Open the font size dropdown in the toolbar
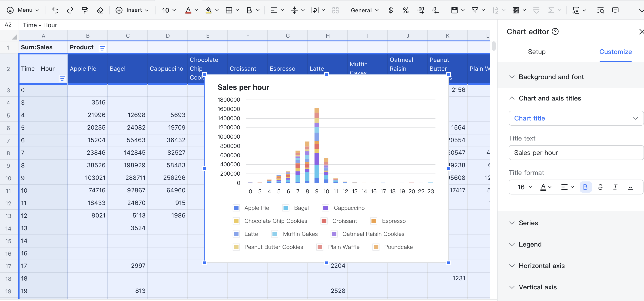Screen dimensions: 644x301 click(x=169, y=10)
